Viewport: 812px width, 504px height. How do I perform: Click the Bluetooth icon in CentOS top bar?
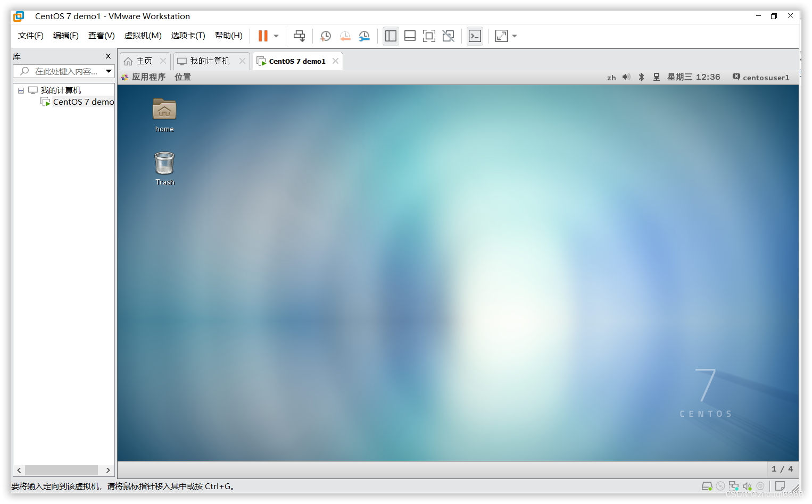pyautogui.click(x=642, y=77)
